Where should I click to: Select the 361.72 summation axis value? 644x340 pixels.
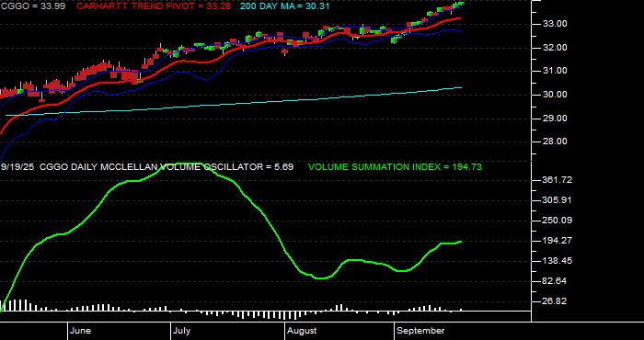[x=557, y=180]
